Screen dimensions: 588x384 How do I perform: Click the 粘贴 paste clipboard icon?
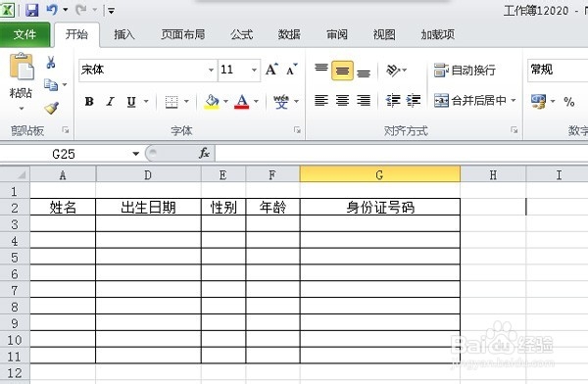[22, 67]
